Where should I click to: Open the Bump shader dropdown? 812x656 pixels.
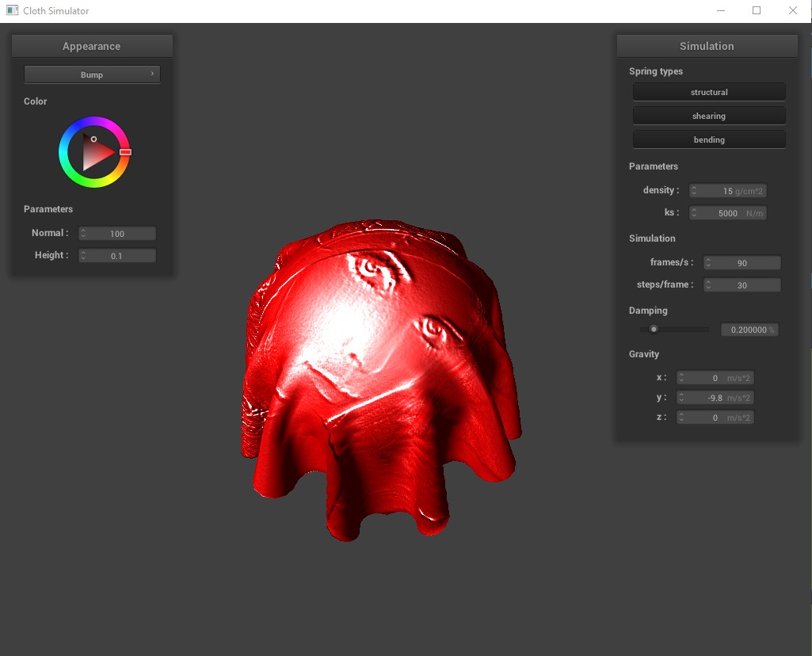(x=92, y=74)
